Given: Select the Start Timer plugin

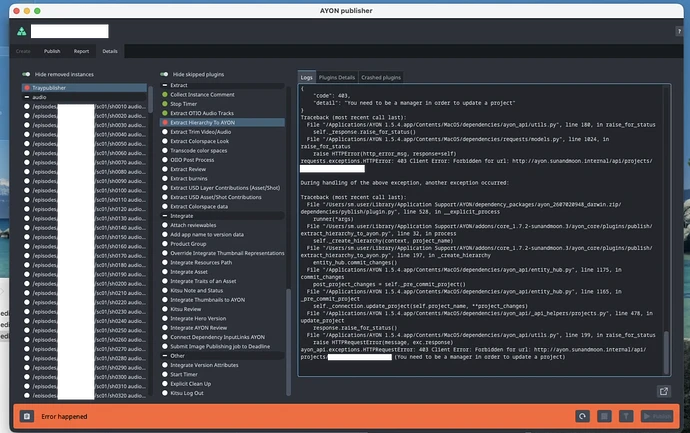Looking at the screenshot, I should tap(222, 374).
